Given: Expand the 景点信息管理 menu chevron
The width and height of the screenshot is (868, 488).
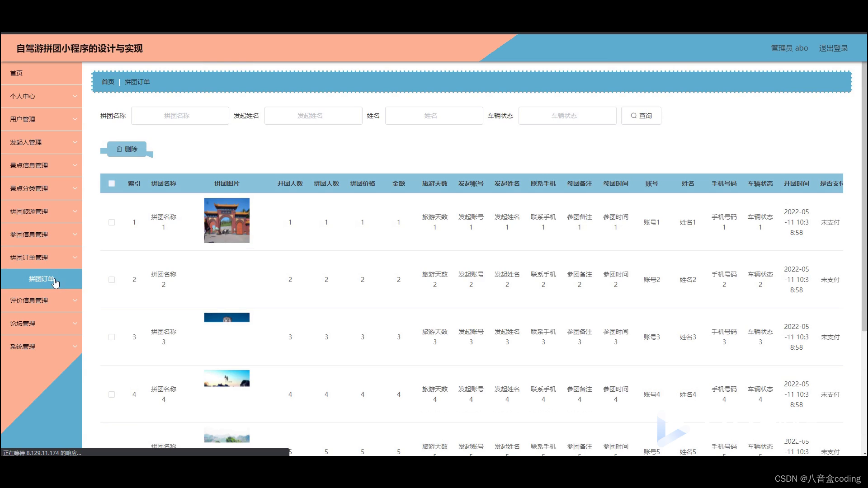Looking at the screenshot, I should [75, 165].
